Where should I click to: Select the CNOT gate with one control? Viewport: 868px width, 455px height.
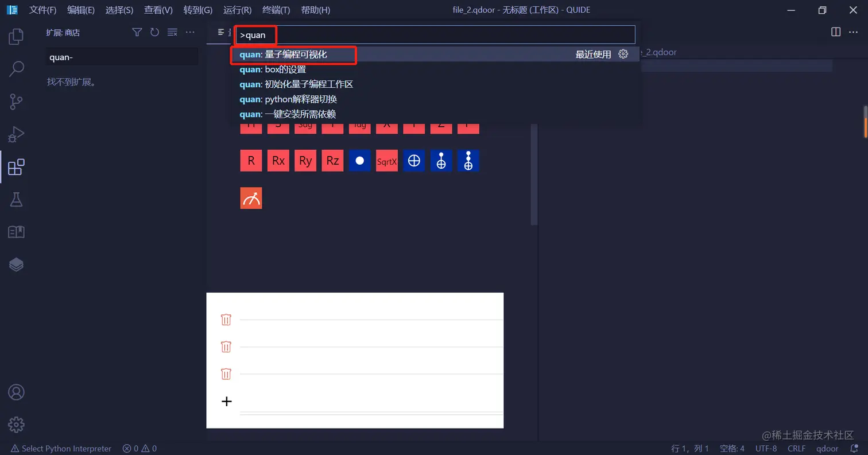tap(441, 161)
